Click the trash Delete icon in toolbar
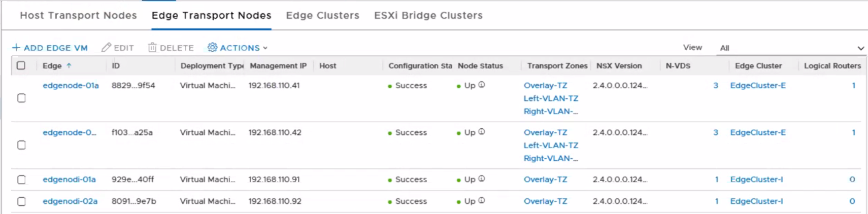Screen dimensions: 868x214 point(152,47)
